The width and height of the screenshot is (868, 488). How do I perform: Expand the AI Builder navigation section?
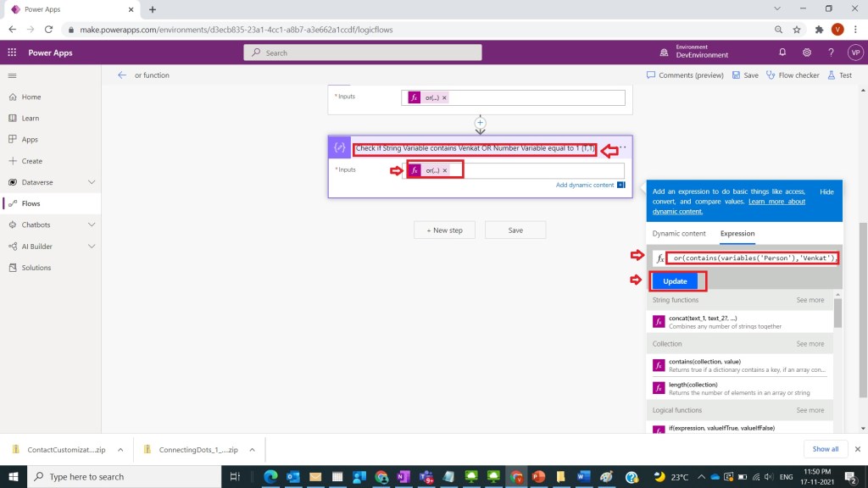tap(92, 247)
